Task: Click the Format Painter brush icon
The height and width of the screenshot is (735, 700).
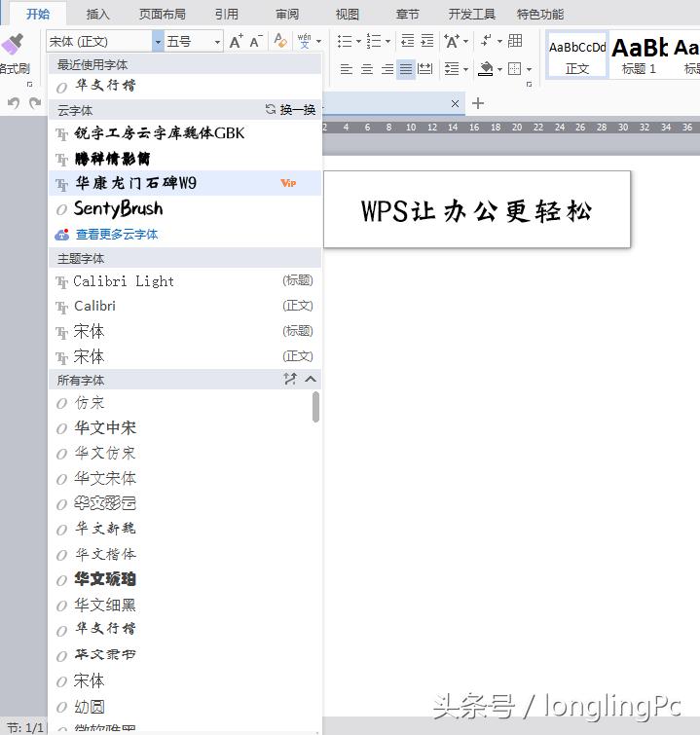Action: 13,45
